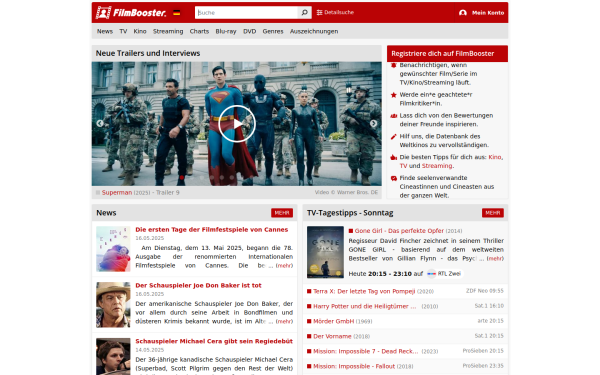Open the Auszeichnungen menu
Image resolution: width=600 pixels, height=375 pixels.
click(314, 31)
